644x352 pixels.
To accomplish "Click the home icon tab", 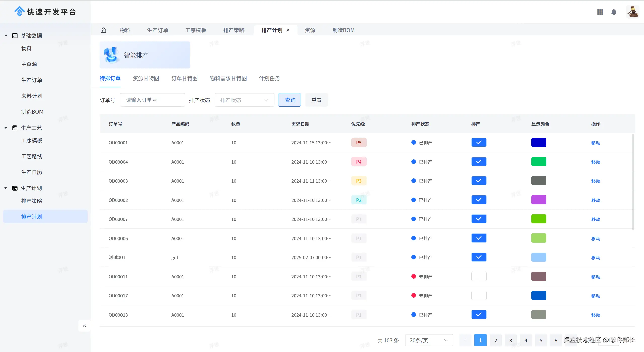I will point(103,30).
